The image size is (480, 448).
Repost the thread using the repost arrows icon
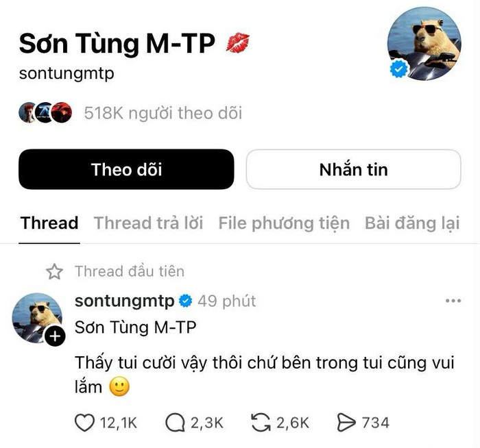point(261,423)
